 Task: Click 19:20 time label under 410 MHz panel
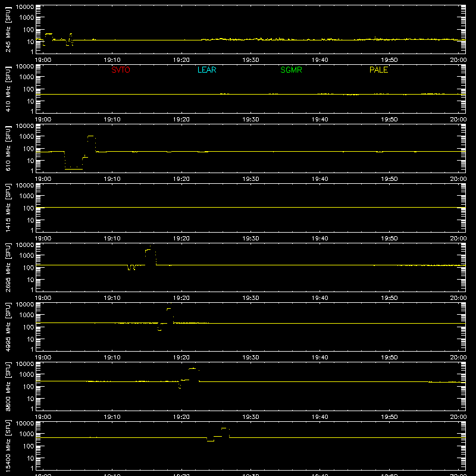coord(181,120)
